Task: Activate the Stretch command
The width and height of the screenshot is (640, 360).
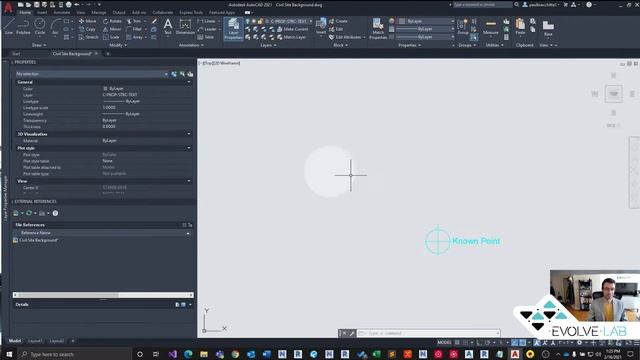Action: coord(89,37)
